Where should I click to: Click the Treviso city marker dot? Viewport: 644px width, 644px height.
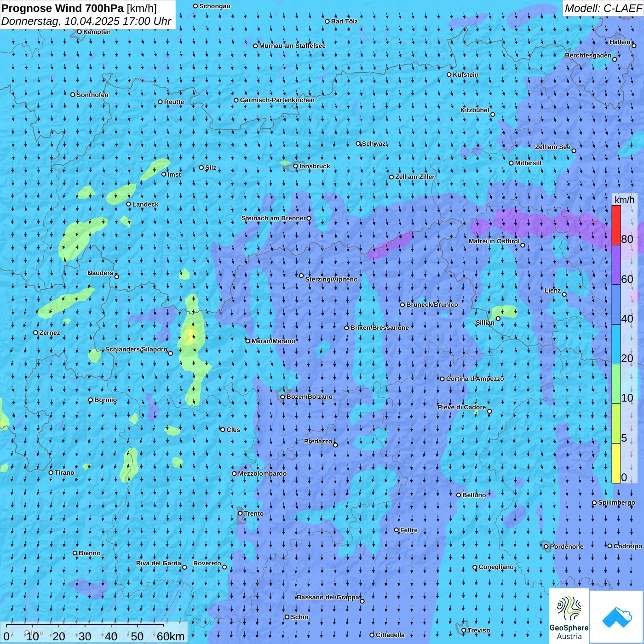464,631
